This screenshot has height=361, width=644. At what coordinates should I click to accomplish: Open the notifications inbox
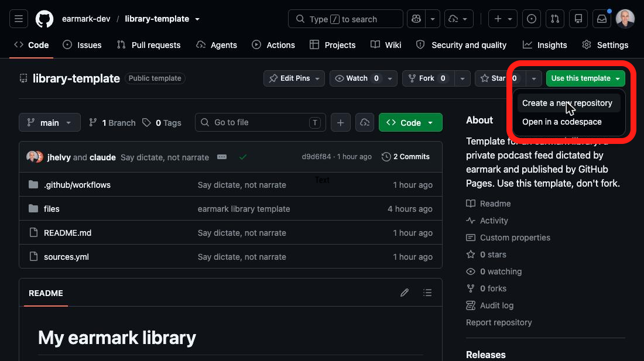click(x=602, y=19)
